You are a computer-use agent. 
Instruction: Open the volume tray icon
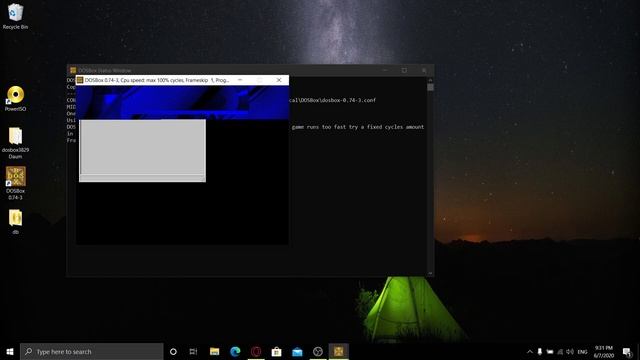click(570, 351)
